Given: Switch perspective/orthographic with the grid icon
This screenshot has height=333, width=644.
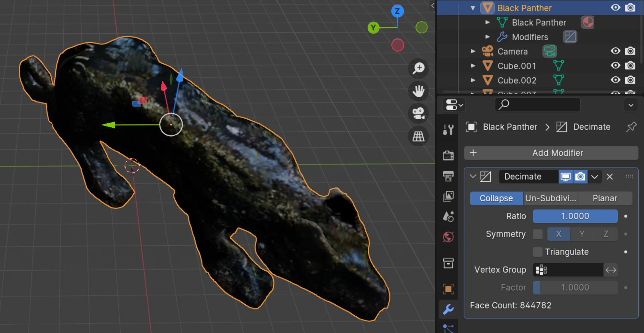Looking at the screenshot, I should 418,136.
